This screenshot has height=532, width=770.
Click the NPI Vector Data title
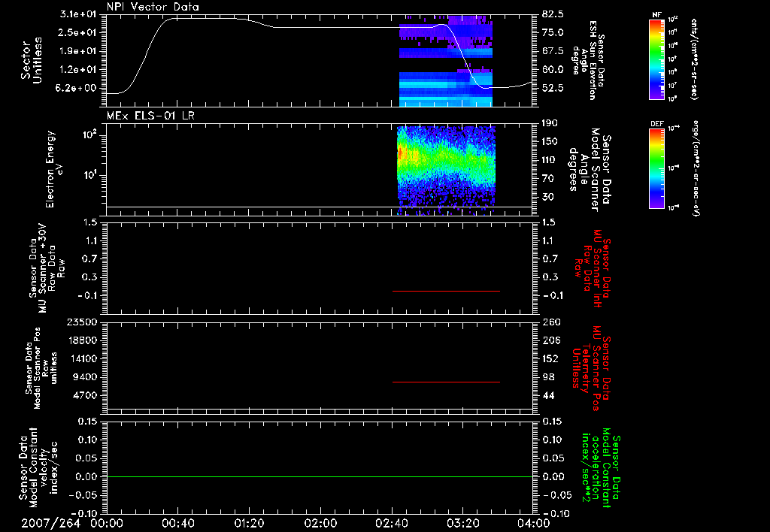pyautogui.click(x=153, y=7)
